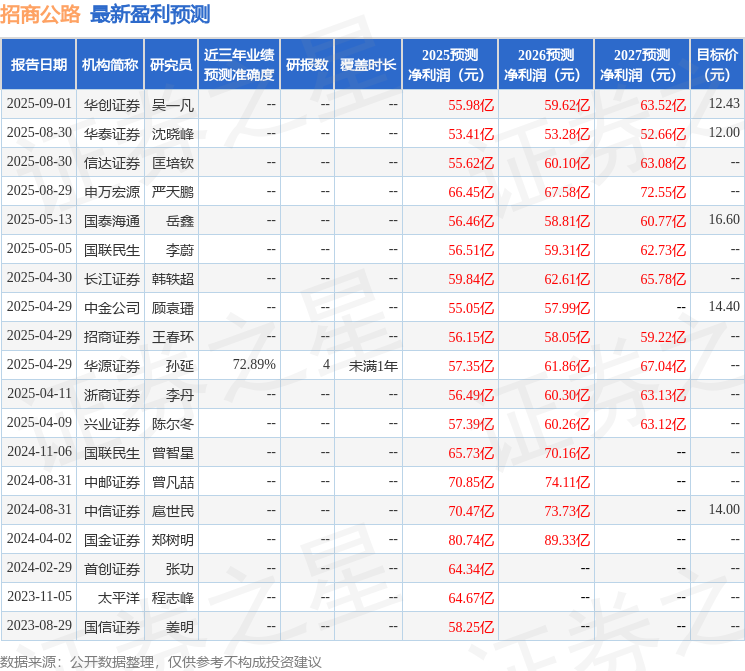
Task: Click the 招商公路 title text
Action: 40,14
